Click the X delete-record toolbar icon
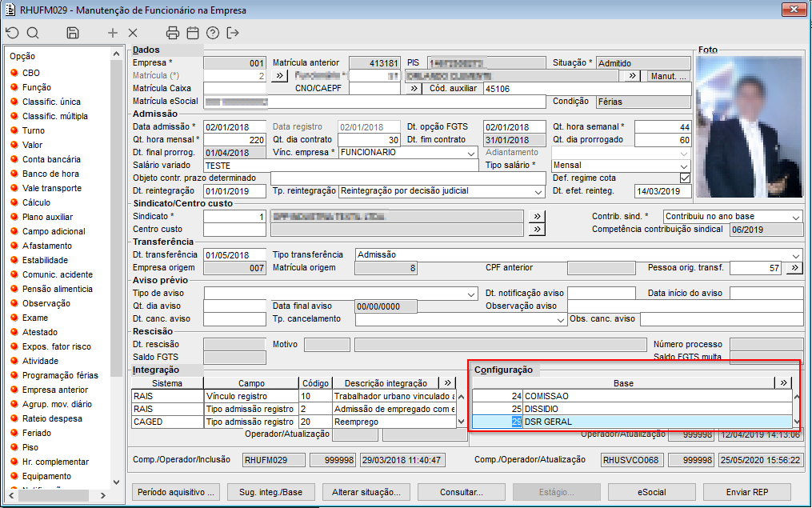Screen dimensions: 812x508 coord(133,33)
